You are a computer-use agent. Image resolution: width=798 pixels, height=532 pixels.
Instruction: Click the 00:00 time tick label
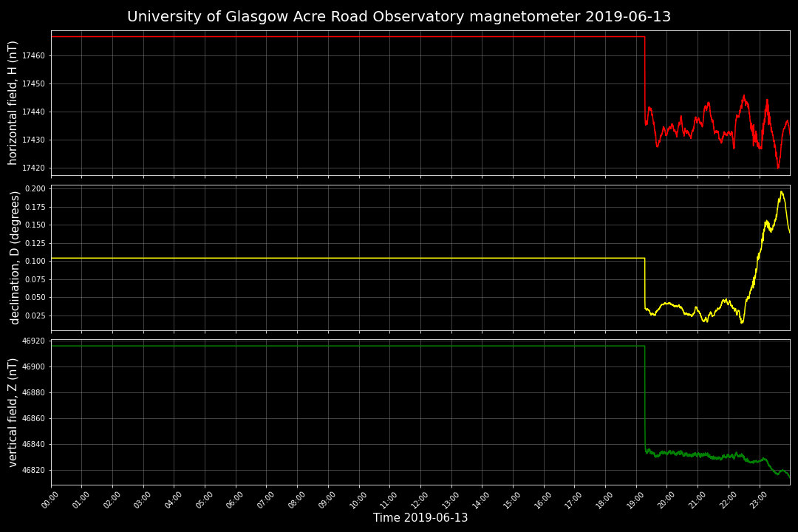pos(49,500)
